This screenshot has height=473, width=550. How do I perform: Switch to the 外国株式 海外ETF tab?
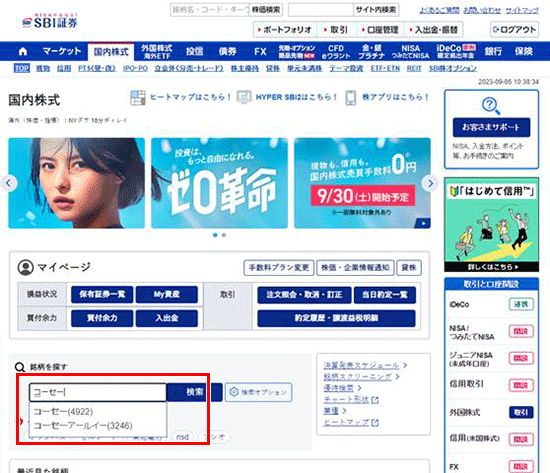click(157, 52)
